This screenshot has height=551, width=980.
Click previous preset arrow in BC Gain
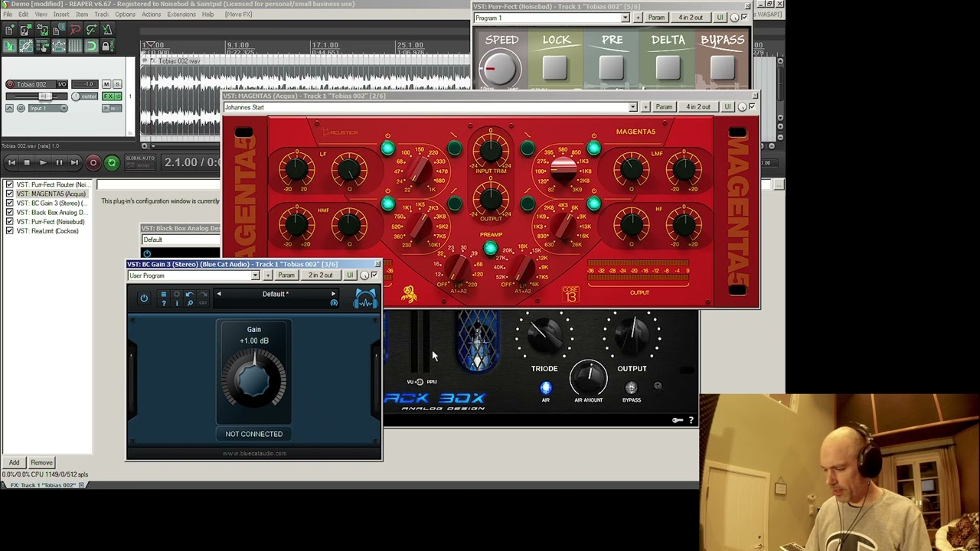tap(219, 294)
